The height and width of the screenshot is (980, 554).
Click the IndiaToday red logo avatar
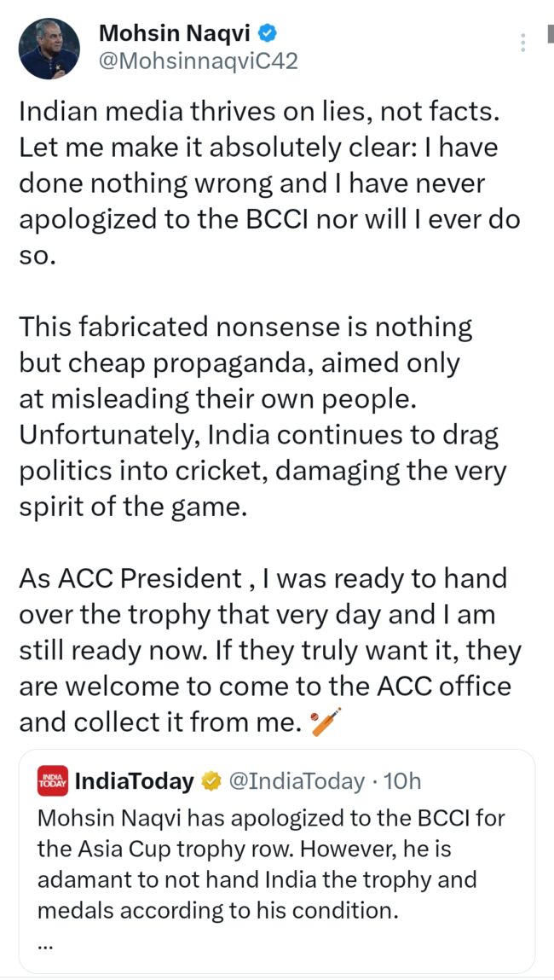tap(53, 780)
